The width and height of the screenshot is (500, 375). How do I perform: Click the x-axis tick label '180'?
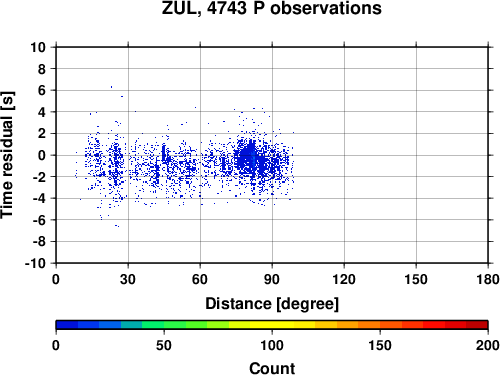[488, 279]
